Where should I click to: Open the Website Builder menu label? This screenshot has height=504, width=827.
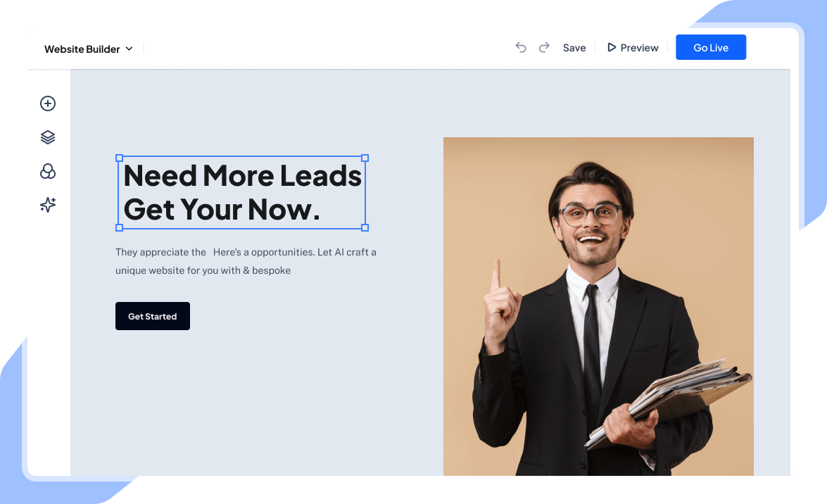coord(82,49)
